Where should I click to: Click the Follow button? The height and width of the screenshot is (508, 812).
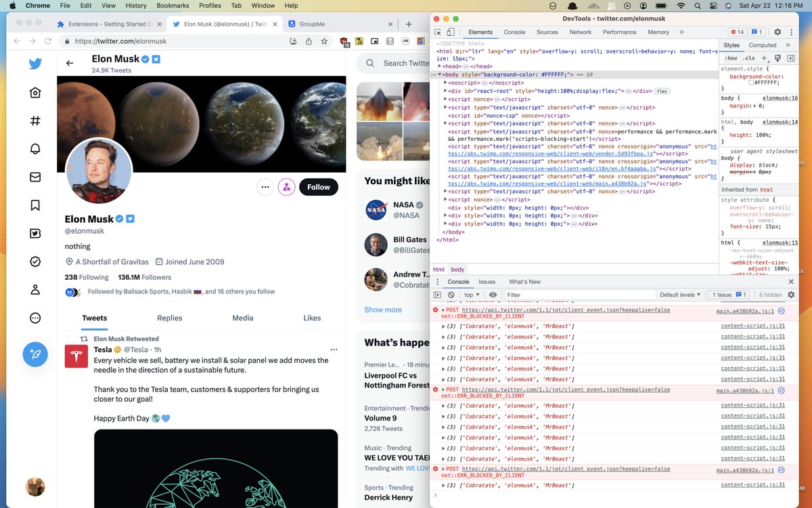click(x=319, y=187)
